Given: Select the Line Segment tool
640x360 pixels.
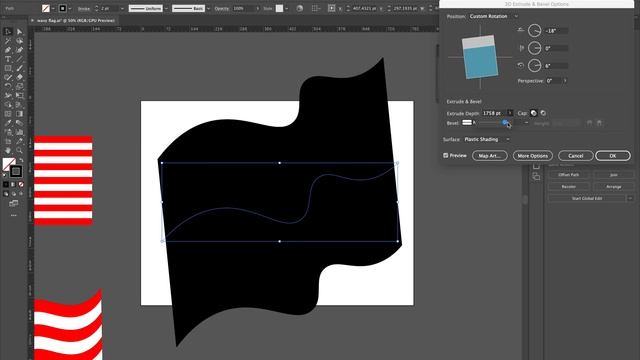Looking at the screenshot, I should pyautogui.click(x=19, y=59).
